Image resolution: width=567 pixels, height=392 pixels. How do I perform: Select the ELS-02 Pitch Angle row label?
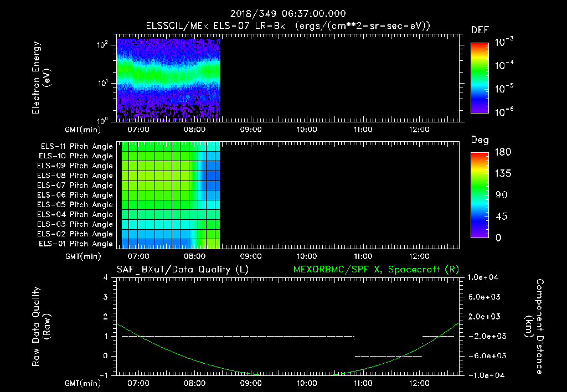(75, 234)
